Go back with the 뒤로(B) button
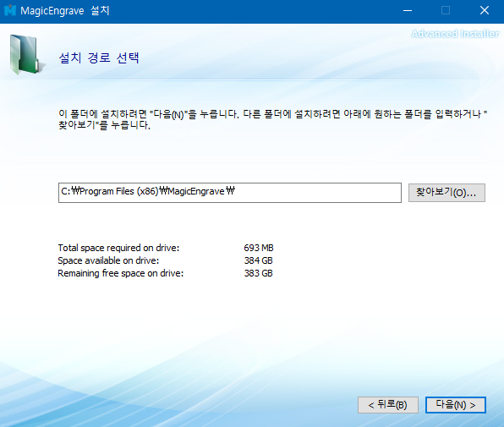Screen dimensions: 504x427 pos(388,405)
